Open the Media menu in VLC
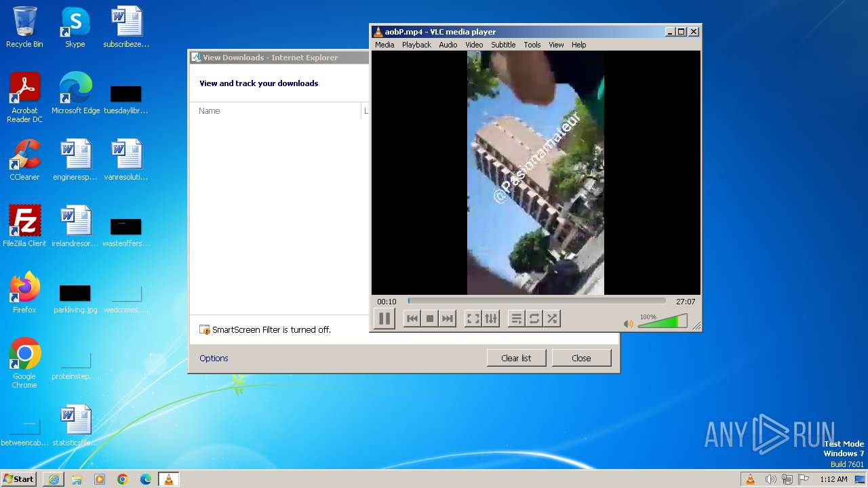868x488 pixels. (x=384, y=45)
